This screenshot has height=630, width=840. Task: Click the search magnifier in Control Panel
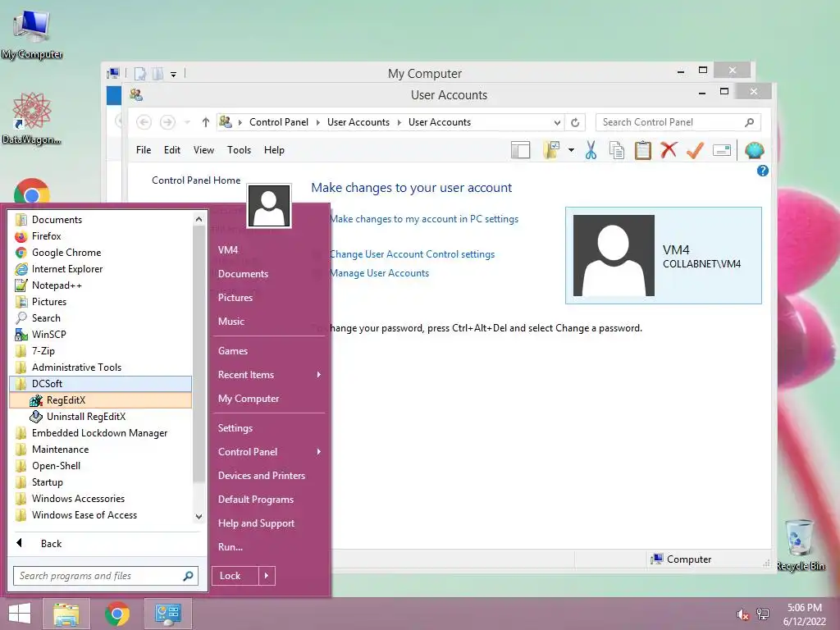[x=750, y=123]
